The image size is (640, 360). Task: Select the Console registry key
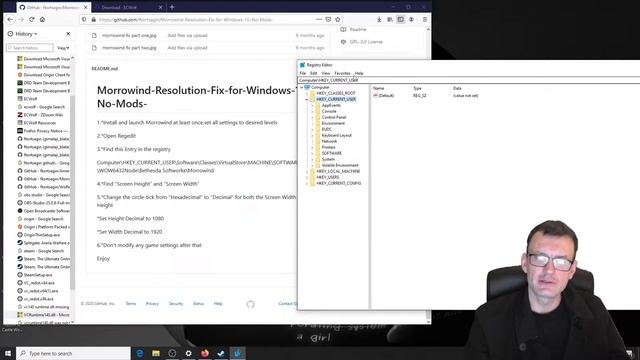coord(329,111)
